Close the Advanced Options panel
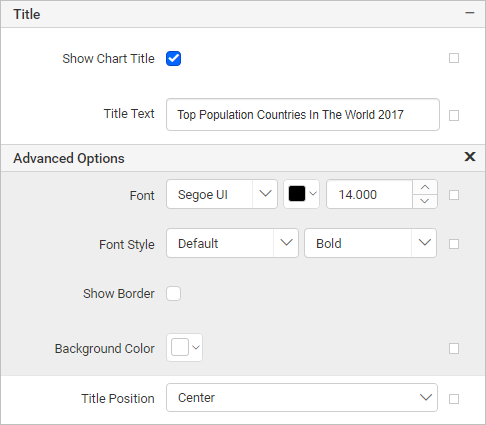This screenshot has width=486, height=425. 470,157
